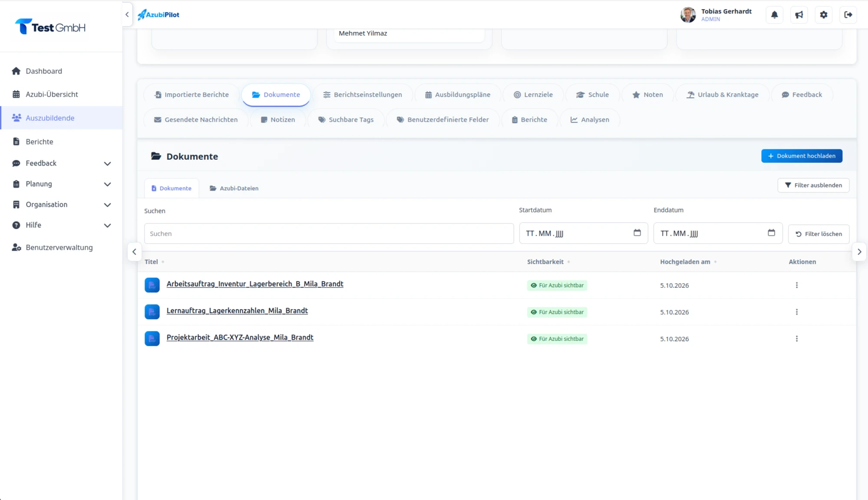868x500 pixels.
Task: Open actions menu for Lernauftrag_Lagerkennzahlen document
Action: click(796, 312)
